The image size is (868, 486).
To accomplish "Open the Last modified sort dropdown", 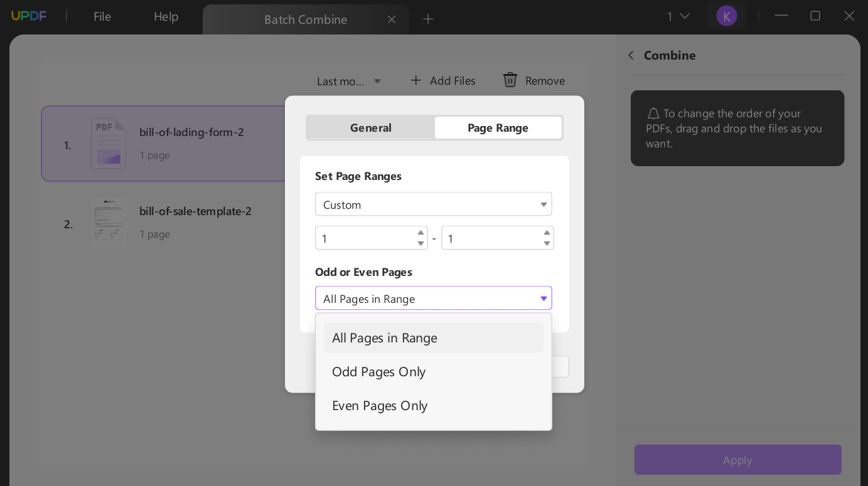I will (349, 81).
